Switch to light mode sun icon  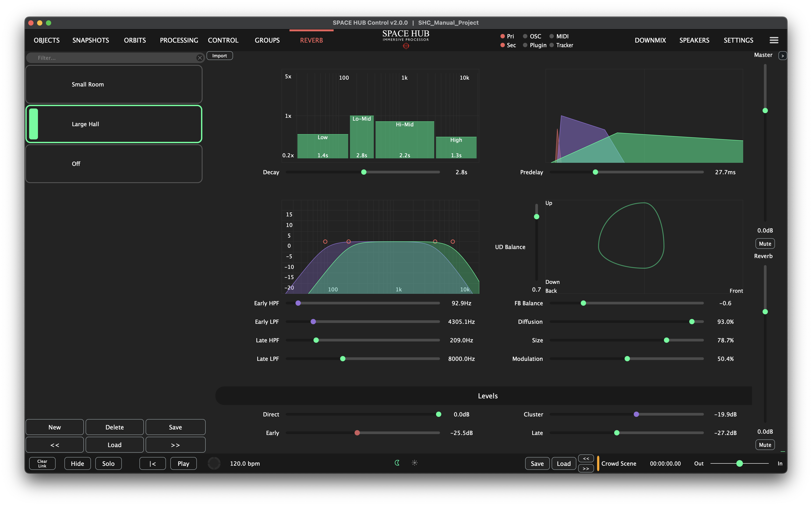(414, 463)
